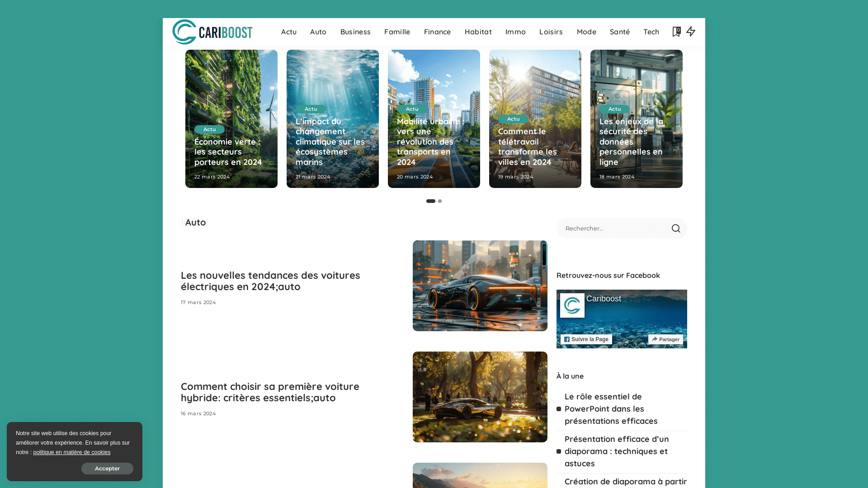The width and height of the screenshot is (868, 488).
Task: Open article Comment le télétravail transforme les villes
Action: [x=528, y=147]
